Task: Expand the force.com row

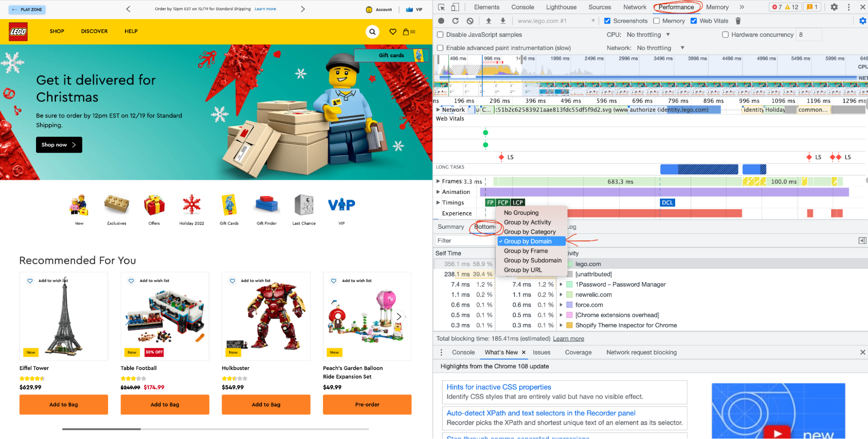Action: 561,305
